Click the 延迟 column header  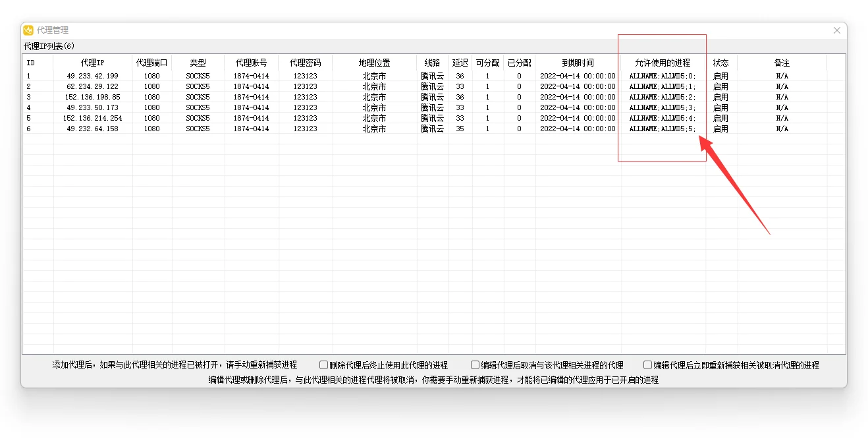(x=460, y=63)
